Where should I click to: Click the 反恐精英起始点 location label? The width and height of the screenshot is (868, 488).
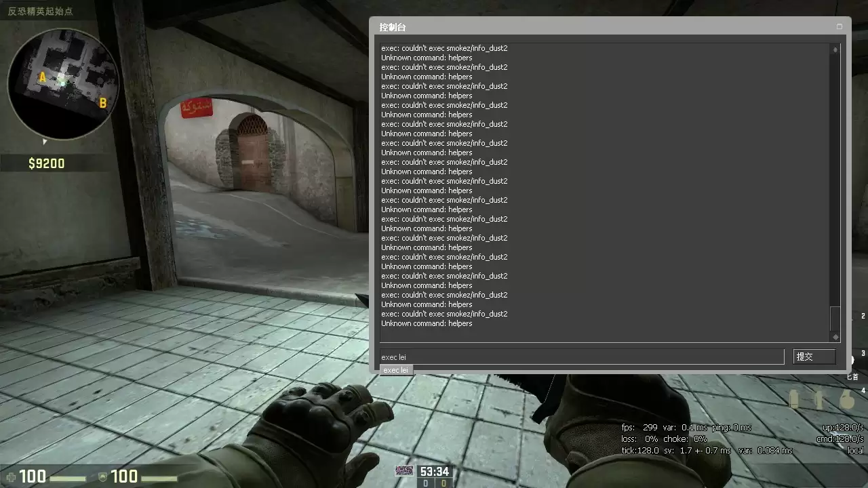(40, 11)
